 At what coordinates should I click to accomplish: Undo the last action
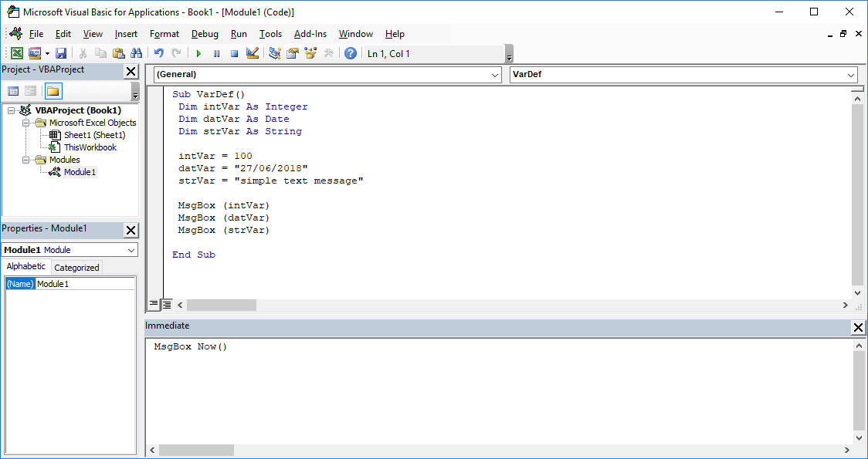(159, 53)
